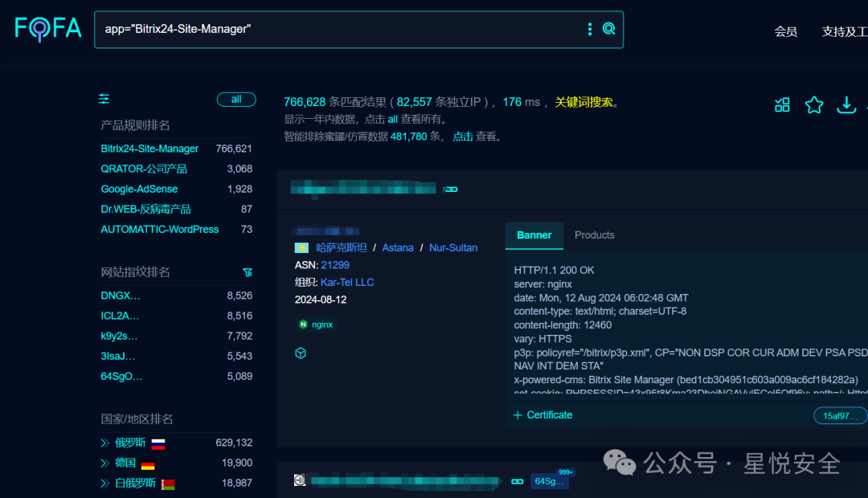Click the 关键词搜索 link
This screenshot has height=498, width=868.
point(584,102)
